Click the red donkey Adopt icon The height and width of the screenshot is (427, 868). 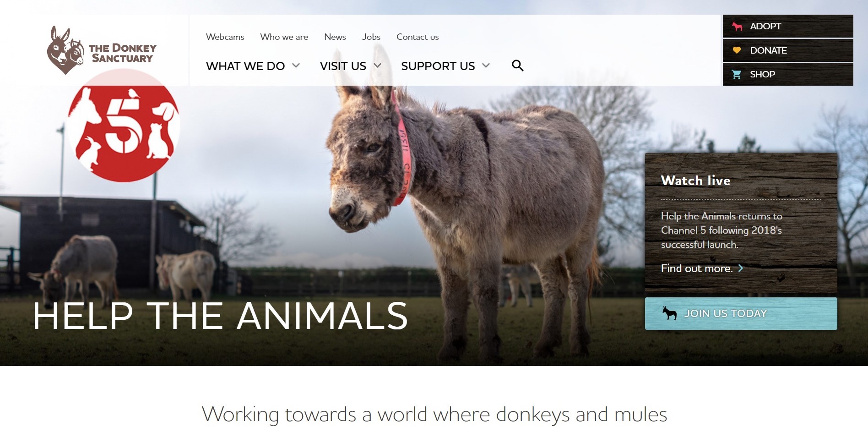click(x=737, y=26)
